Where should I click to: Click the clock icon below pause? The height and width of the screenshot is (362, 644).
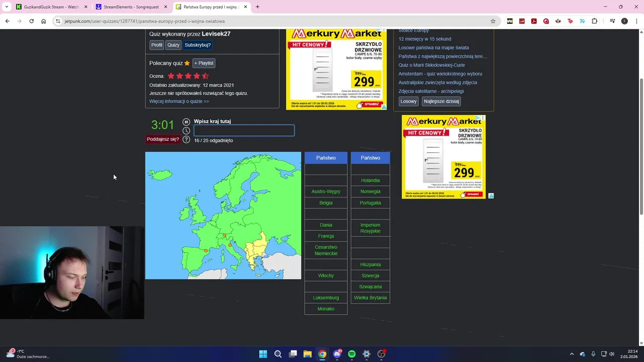(x=186, y=131)
